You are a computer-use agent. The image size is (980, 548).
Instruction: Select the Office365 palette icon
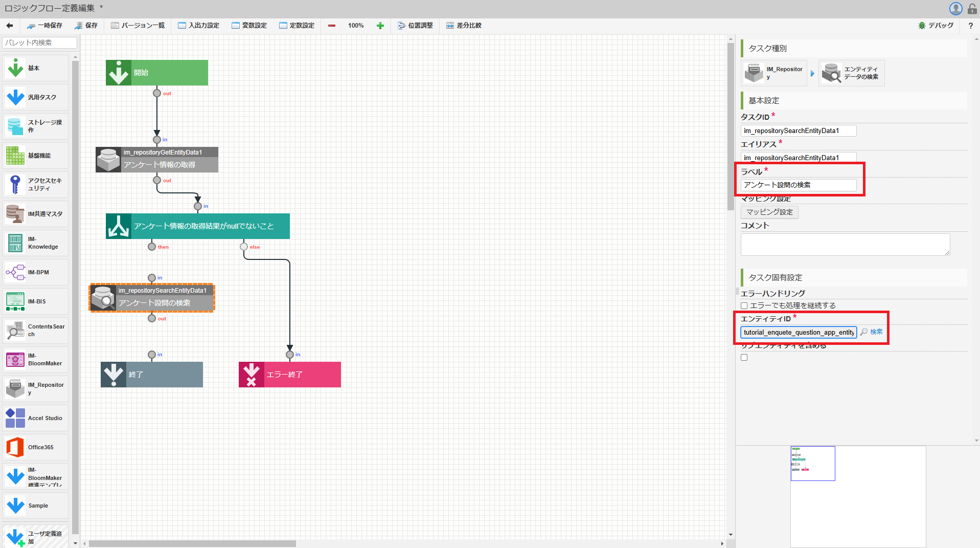pyautogui.click(x=34, y=447)
